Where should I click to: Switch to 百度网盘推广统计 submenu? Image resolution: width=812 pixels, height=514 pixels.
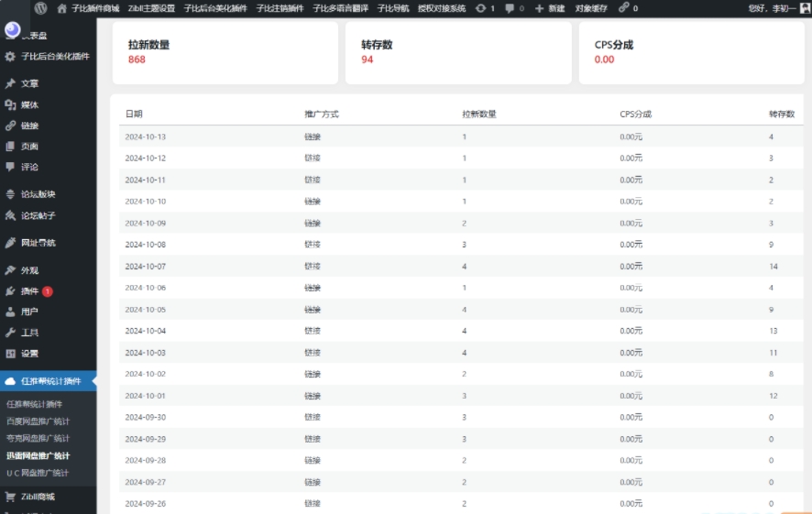pyautogui.click(x=38, y=421)
